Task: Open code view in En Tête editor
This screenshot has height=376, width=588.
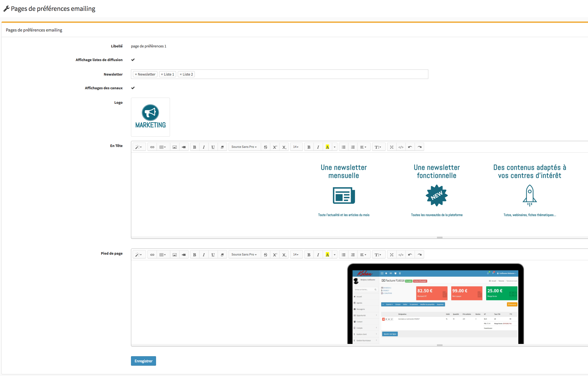Action: pos(401,147)
